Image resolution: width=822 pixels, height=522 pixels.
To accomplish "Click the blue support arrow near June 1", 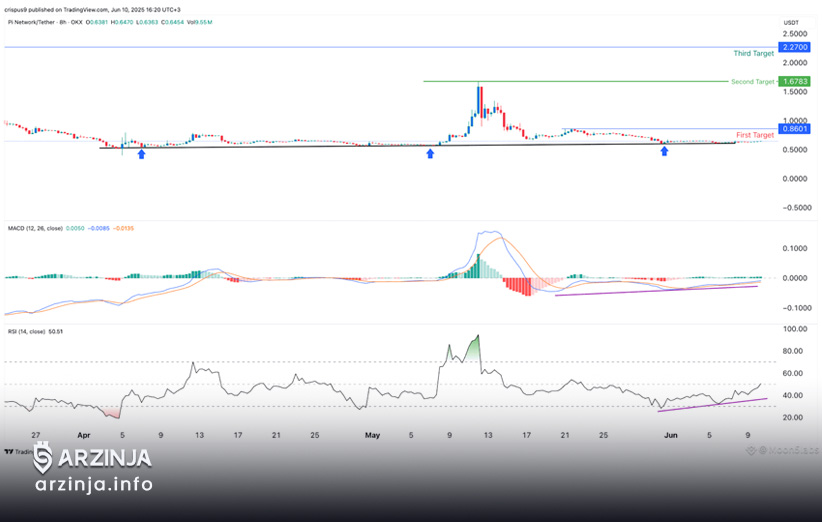I will pos(664,151).
